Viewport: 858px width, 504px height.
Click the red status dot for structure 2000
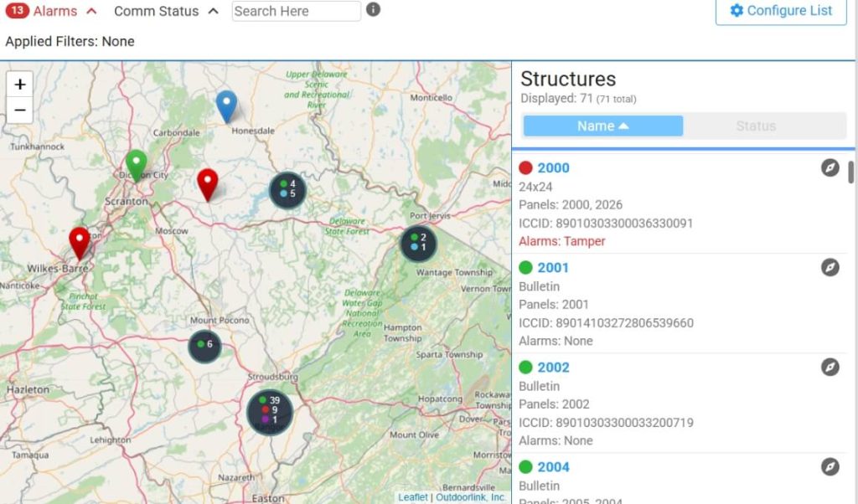(525, 167)
